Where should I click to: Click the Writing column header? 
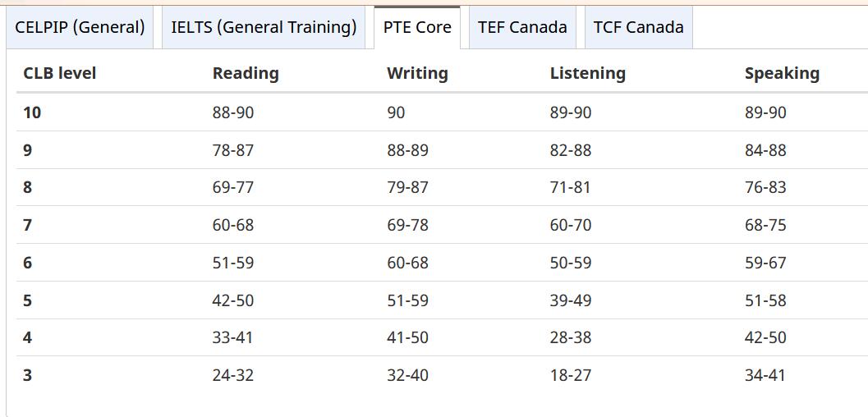[417, 74]
